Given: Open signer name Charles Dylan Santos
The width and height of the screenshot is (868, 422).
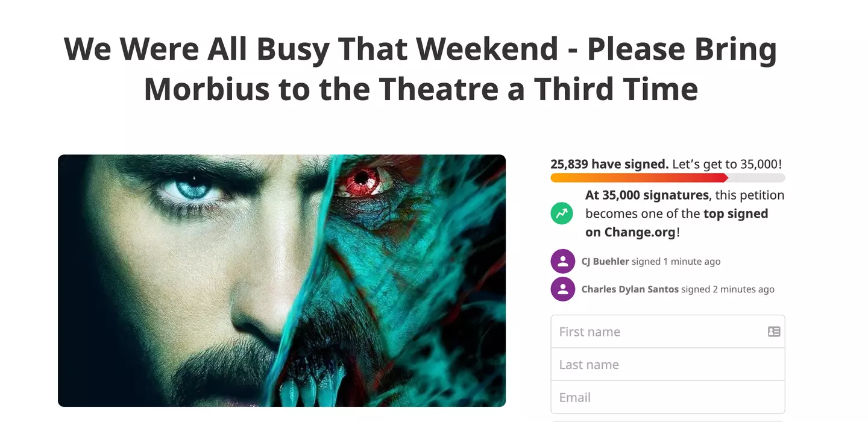Looking at the screenshot, I should pyautogui.click(x=630, y=289).
